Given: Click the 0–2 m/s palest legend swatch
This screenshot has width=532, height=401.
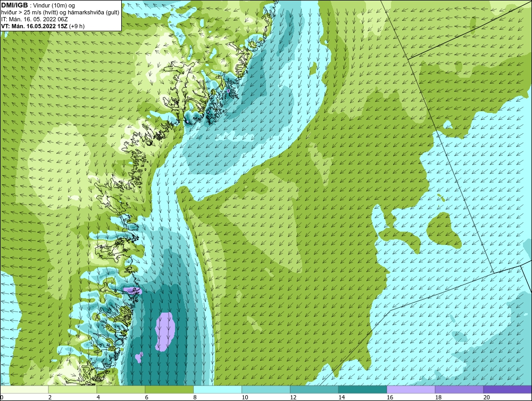Looking at the screenshot, I should tap(24, 389).
